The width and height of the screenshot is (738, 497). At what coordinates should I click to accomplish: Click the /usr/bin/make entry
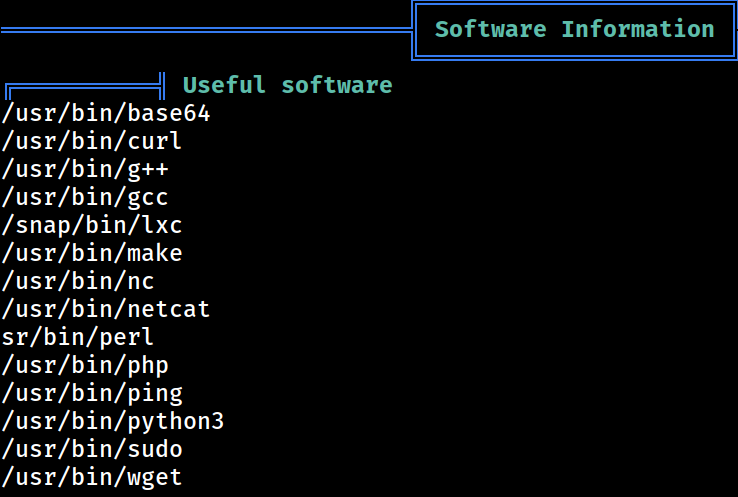coord(92,253)
